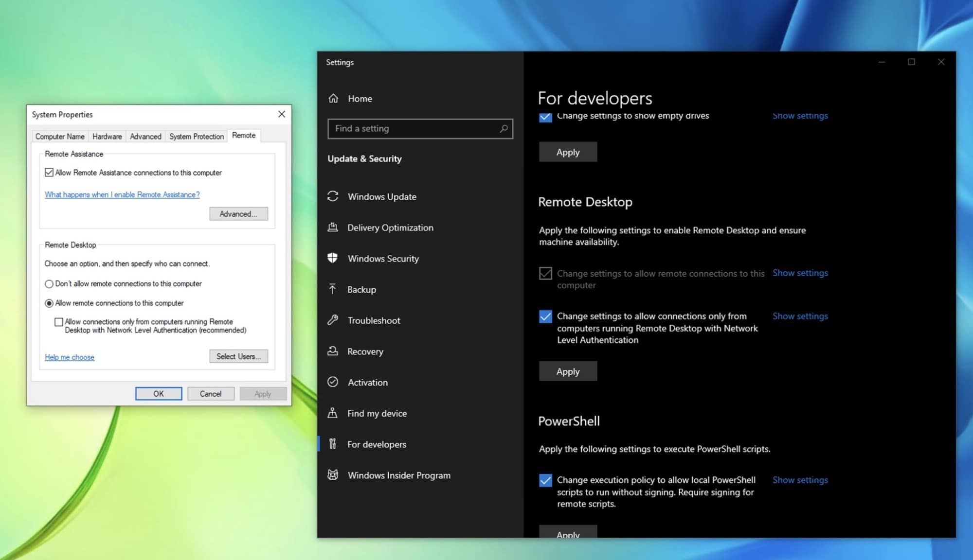Click the Troubleshoot wrench icon
The height and width of the screenshot is (560, 973).
333,320
